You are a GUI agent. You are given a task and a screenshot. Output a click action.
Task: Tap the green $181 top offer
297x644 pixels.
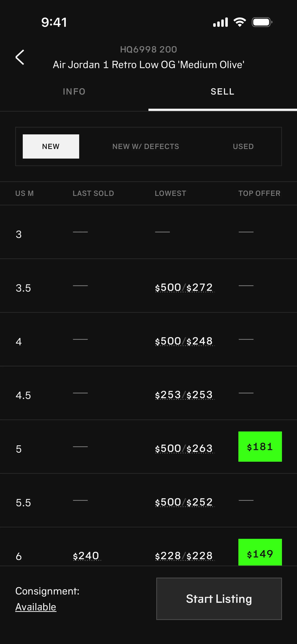[x=260, y=447]
